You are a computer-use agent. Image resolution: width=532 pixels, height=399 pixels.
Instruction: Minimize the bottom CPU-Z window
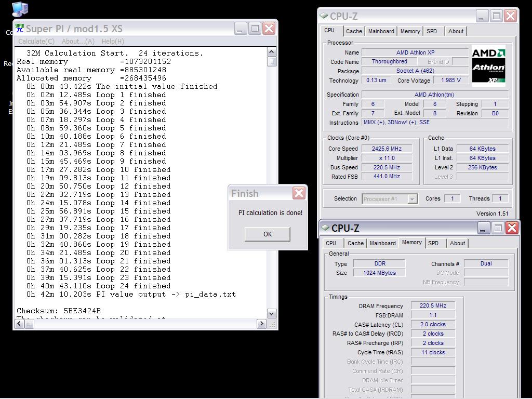coord(484,228)
